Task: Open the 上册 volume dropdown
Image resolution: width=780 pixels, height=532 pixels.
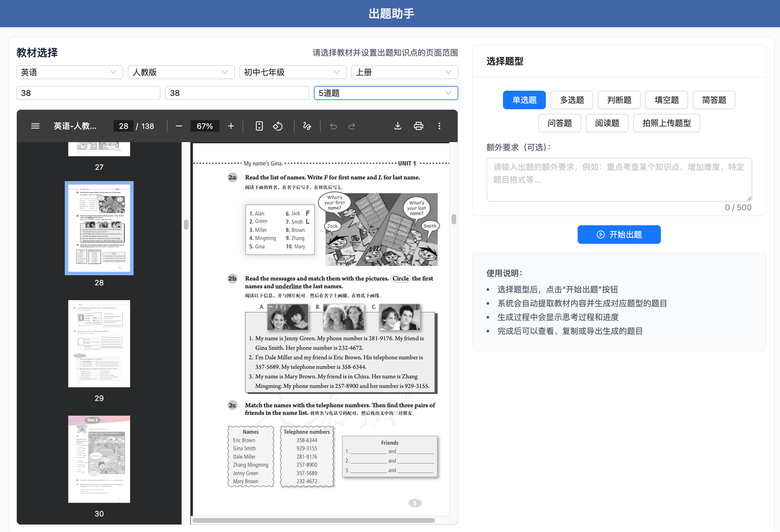Action: pyautogui.click(x=404, y=72)
